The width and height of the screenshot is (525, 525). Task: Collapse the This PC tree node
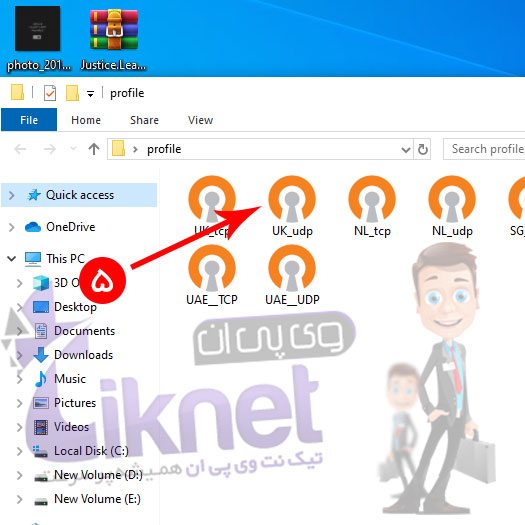11,258
